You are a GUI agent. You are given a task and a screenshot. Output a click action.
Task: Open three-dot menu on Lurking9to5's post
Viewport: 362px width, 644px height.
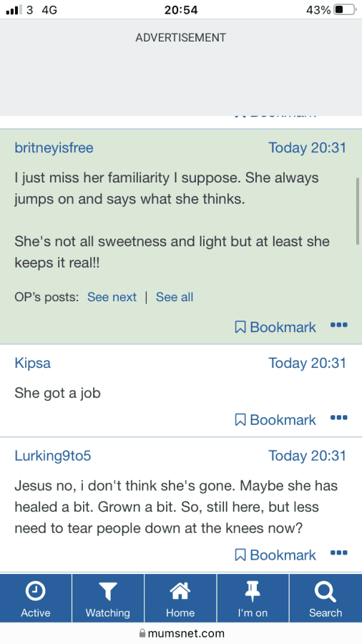click(x=339, y=553)
